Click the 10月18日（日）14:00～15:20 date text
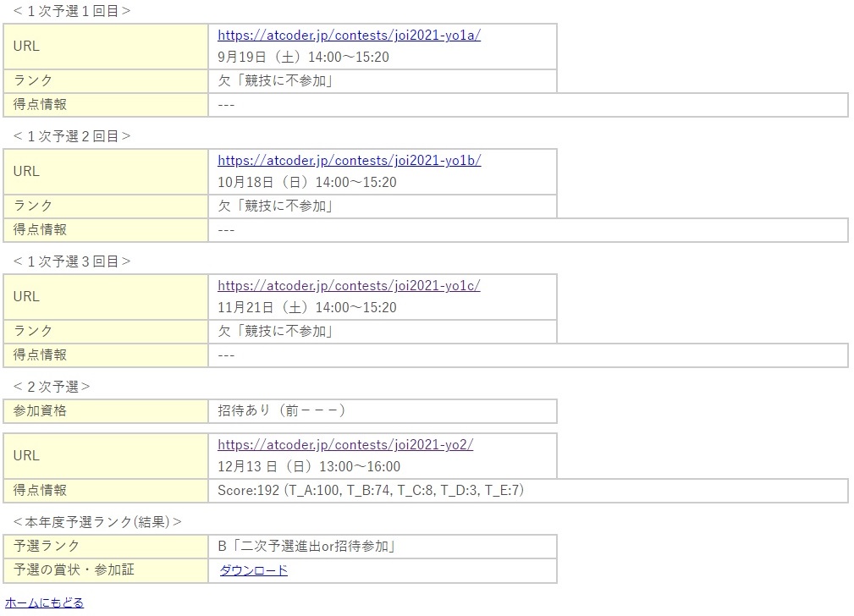The height and width of the screenshot is (616, 854). point(306,183)
